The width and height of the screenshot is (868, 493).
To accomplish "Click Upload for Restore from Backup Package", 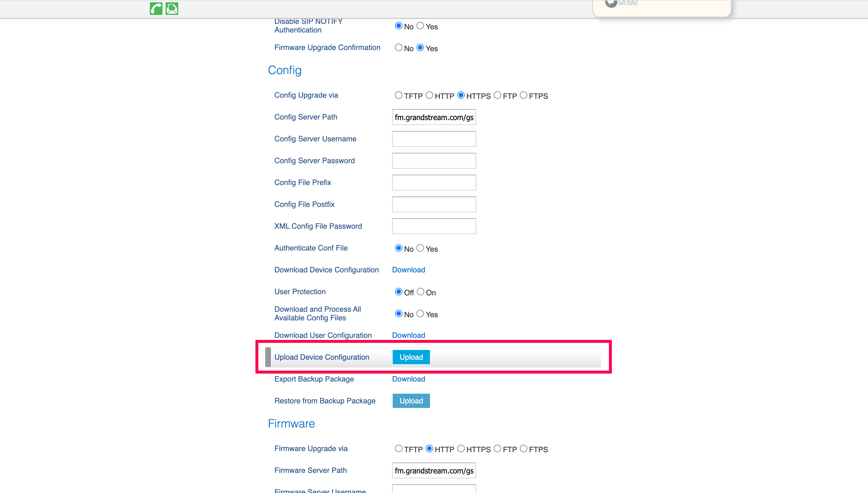I will click(x=411, y=401).
